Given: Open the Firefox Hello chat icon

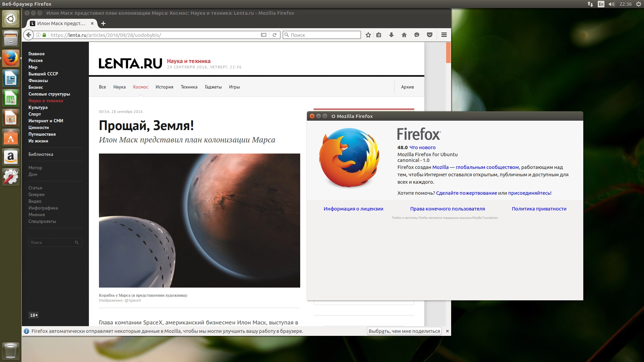Looking at the screenshot, I should [x=417, y=35].
